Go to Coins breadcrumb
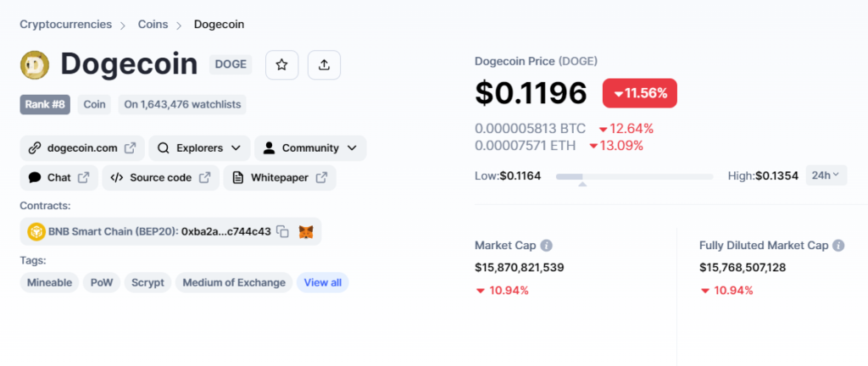The image size is (868, 366). click(153, 25)
